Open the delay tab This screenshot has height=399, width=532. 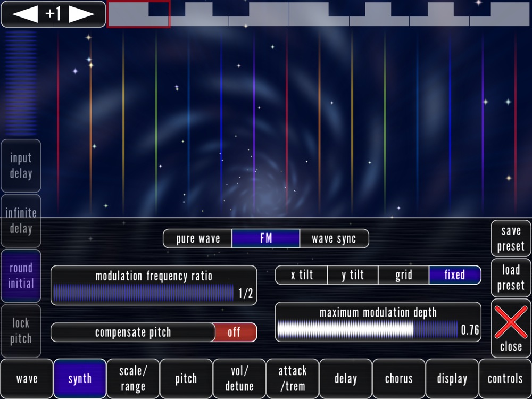345,378
